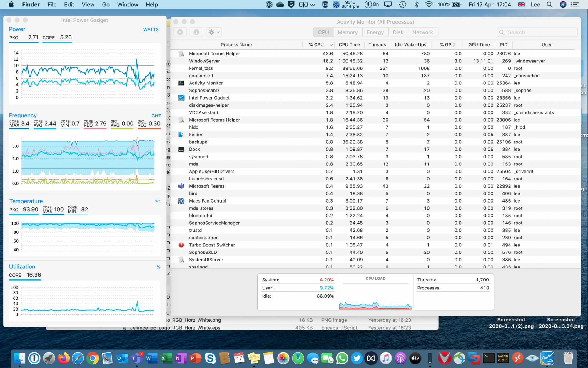Sort by the % CPU column header
The image size is (588, 368).
click(319, 45)
